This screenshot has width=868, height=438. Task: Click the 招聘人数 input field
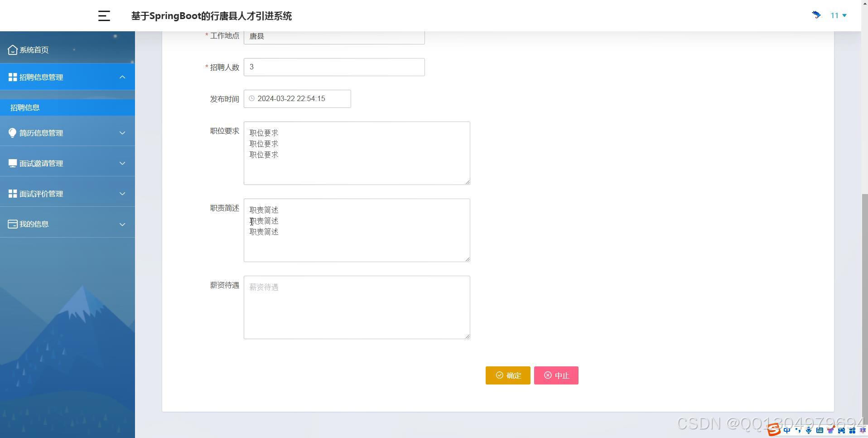334,67
